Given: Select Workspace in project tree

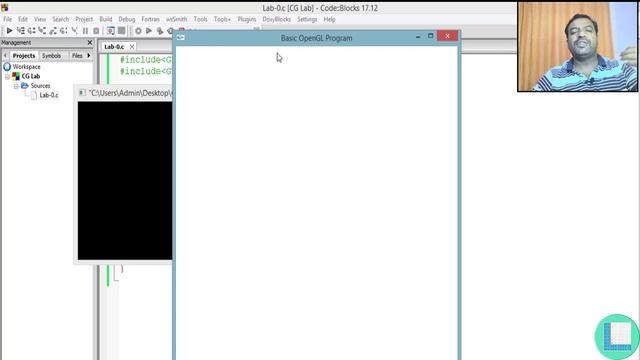Looking at the screenshot, I should coord(27,67).
